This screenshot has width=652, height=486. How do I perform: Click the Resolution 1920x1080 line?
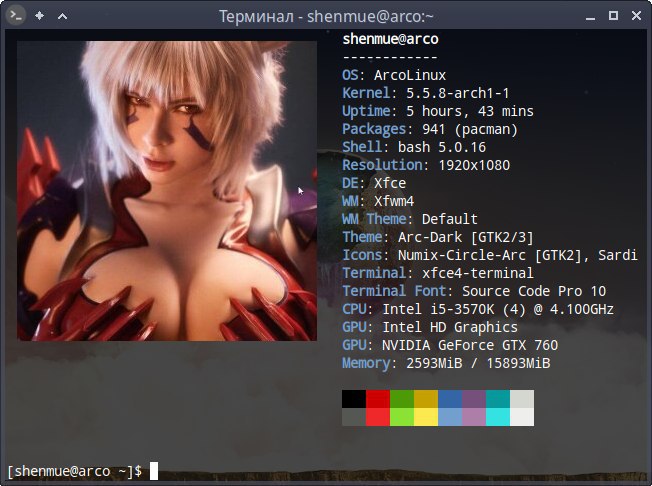pos(426,165)
